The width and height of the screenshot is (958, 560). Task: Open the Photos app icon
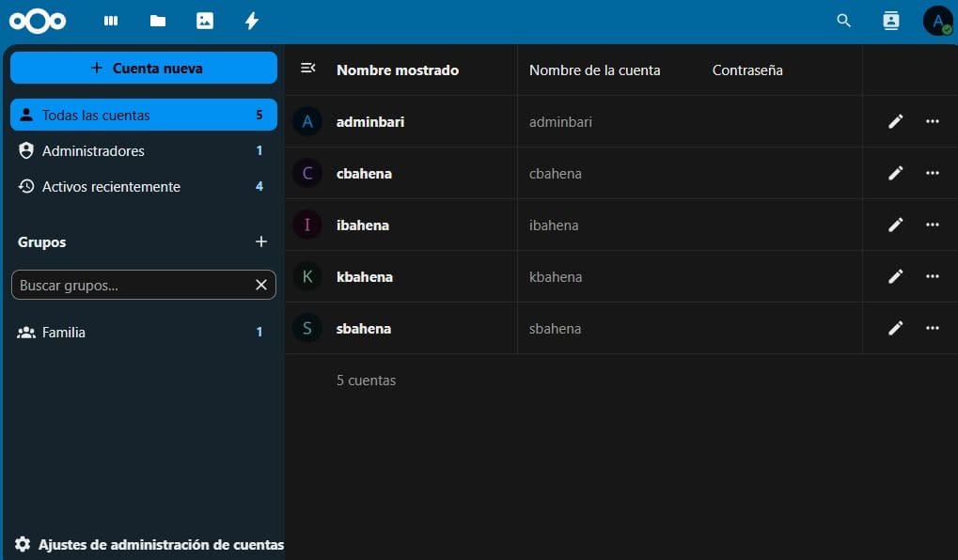205,22
